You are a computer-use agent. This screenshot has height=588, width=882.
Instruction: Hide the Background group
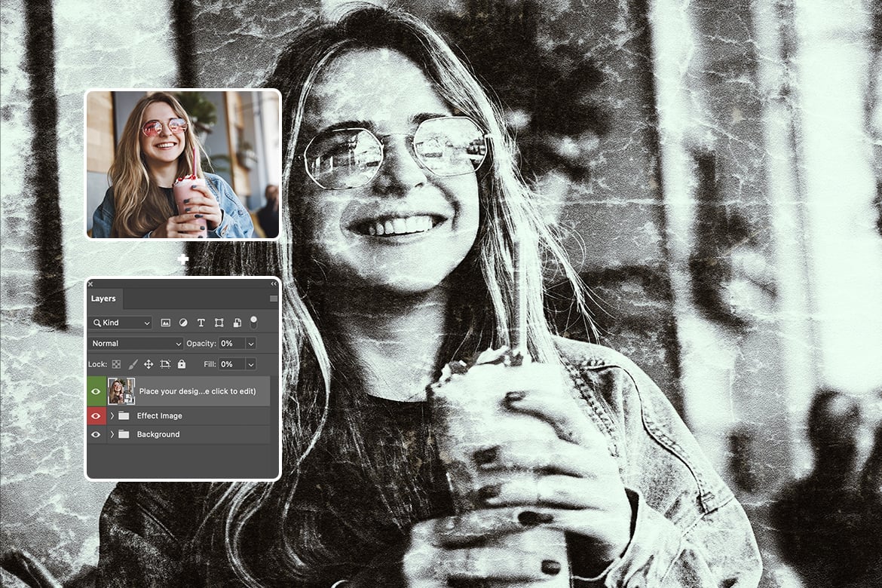coord(96,434)
